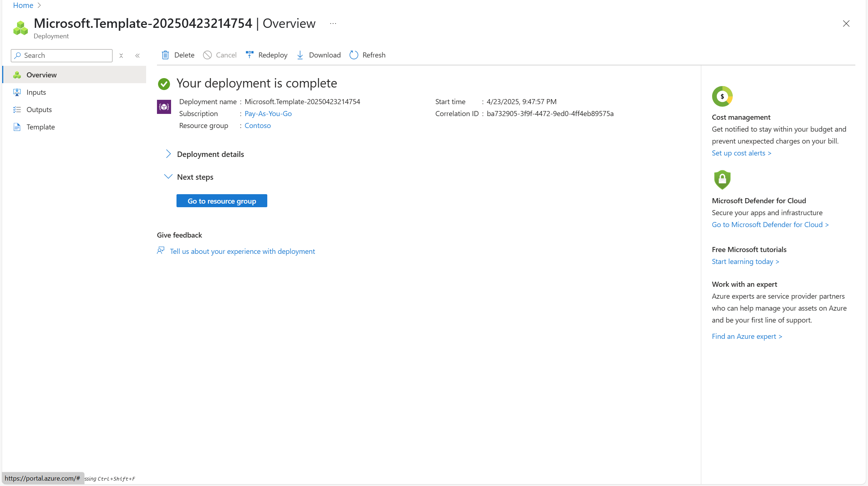Collapse the Next steps section
The width and height of the screenshot is (868, 486).
(x=168, y=176)
